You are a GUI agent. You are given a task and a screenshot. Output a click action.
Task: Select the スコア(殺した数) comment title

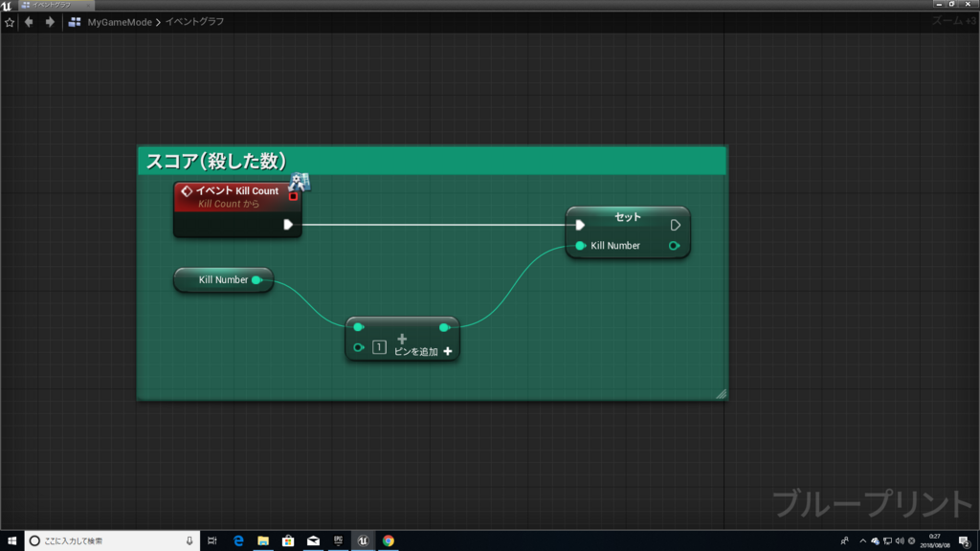215,161
